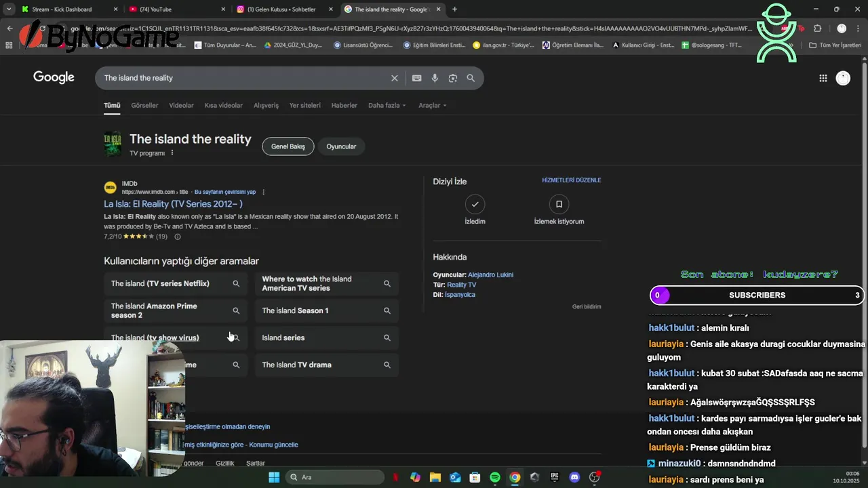
Task: Open more options for the IMDb result
Action: (263, 192)
